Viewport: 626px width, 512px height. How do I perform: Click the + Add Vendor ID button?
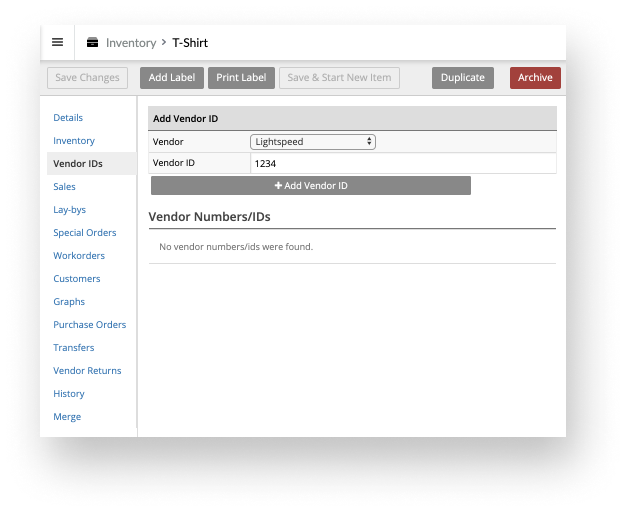click(311, 186)
